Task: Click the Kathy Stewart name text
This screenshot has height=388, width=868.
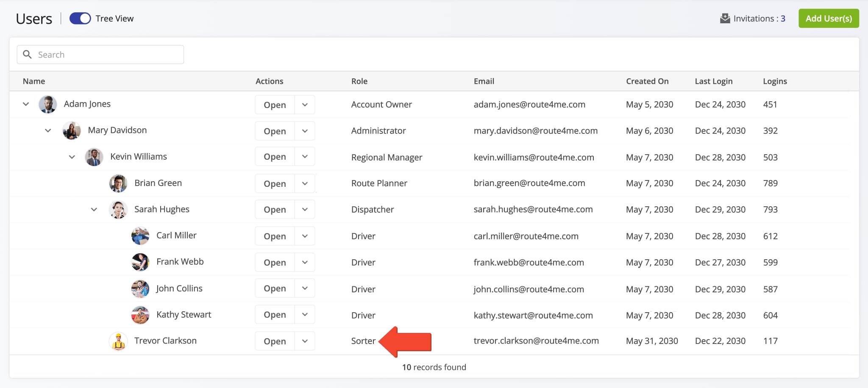Action: tap(184, 315)
